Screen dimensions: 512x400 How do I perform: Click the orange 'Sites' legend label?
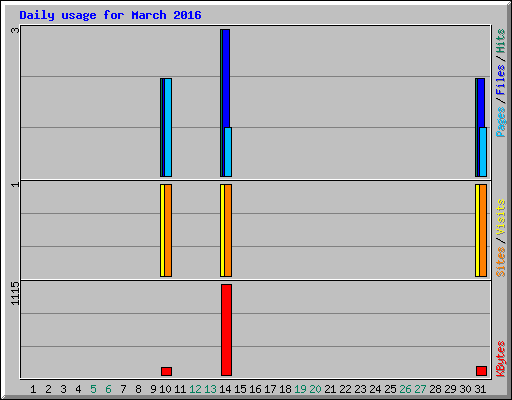[x=500, y=262]
